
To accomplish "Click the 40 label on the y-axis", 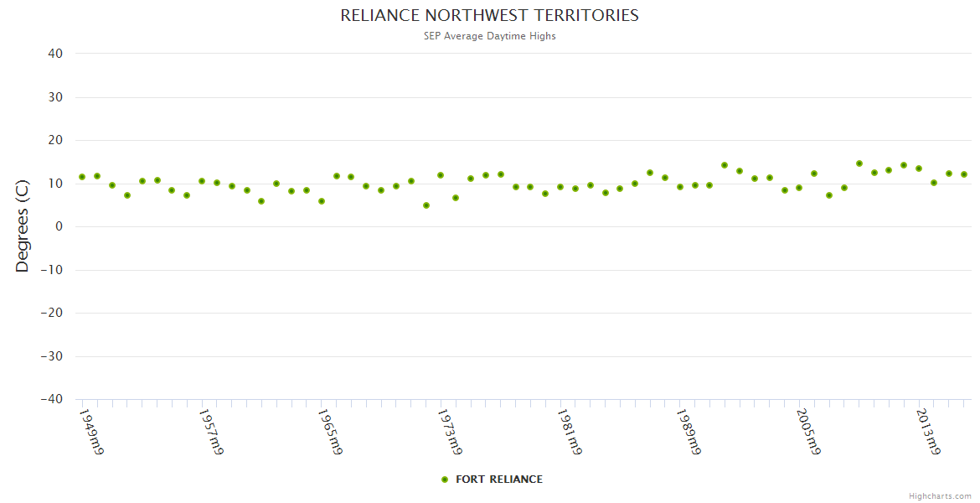I will (x=55, y=54).
